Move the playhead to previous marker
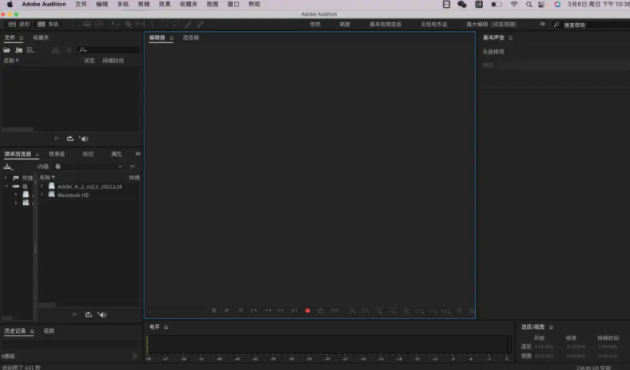 point(254,311)
